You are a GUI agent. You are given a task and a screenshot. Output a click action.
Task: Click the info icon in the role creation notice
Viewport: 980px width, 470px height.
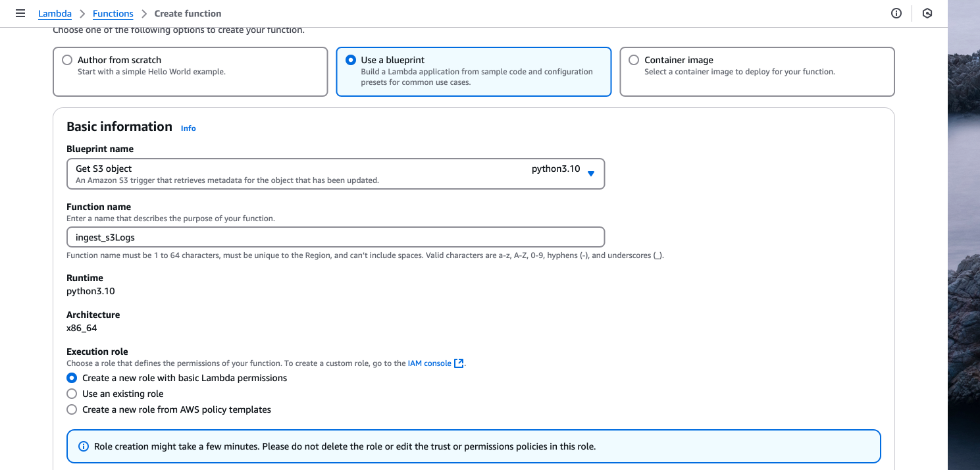point(84,446)
